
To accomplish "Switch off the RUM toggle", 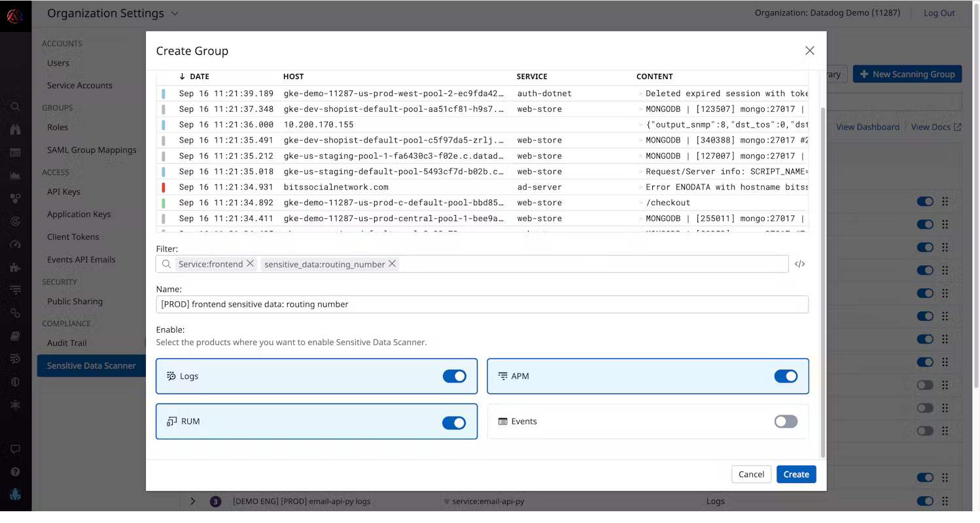I will (454, 423).
